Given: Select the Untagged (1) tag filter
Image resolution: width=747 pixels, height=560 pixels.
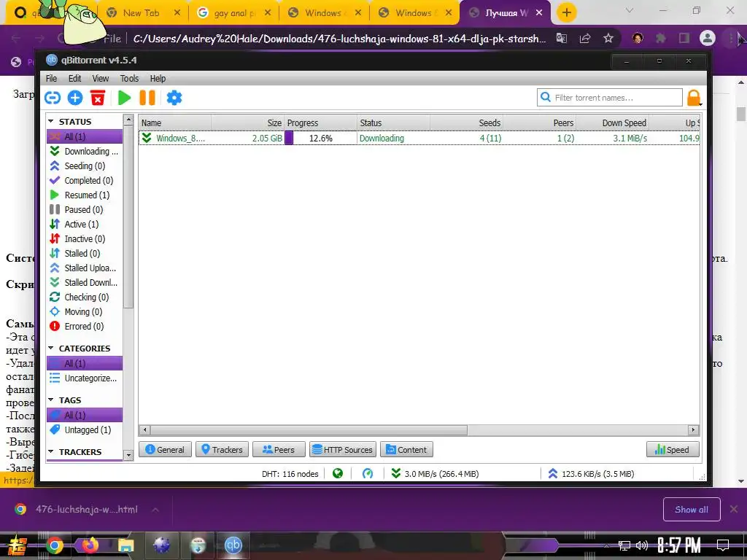Looking at the screenshot, I should tap(85, 430).
